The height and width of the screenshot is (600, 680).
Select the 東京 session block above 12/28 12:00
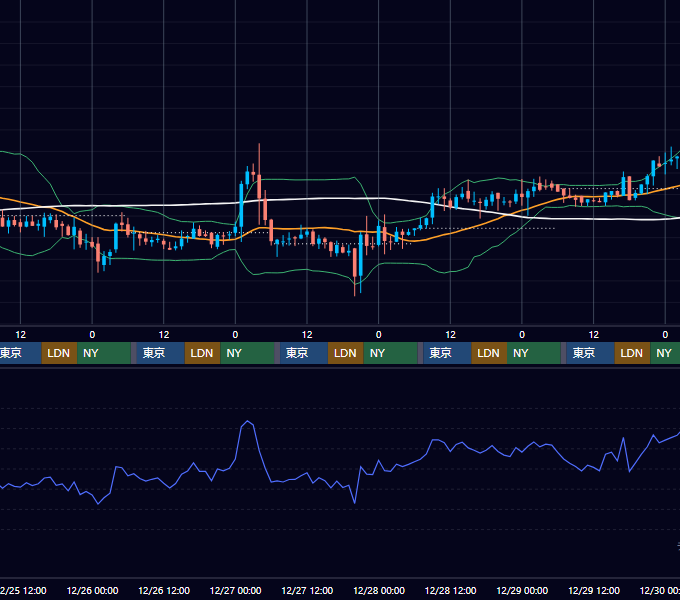tap(447, 353)
